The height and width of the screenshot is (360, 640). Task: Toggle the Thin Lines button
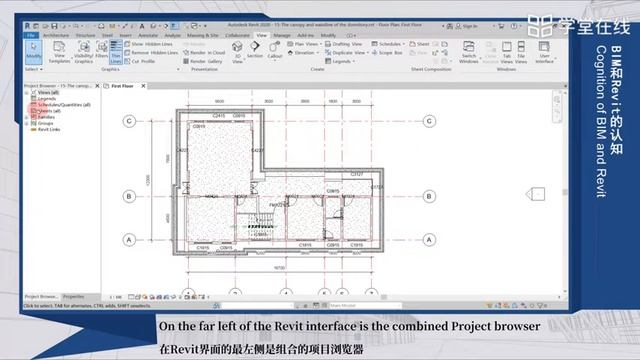pyautogui.click(x=116, y=52)
